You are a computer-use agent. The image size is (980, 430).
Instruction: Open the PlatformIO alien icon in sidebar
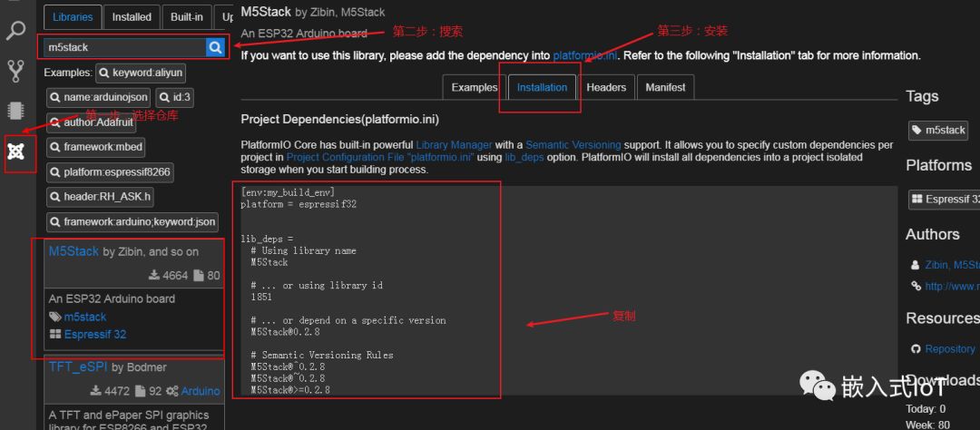click(15, 151)
